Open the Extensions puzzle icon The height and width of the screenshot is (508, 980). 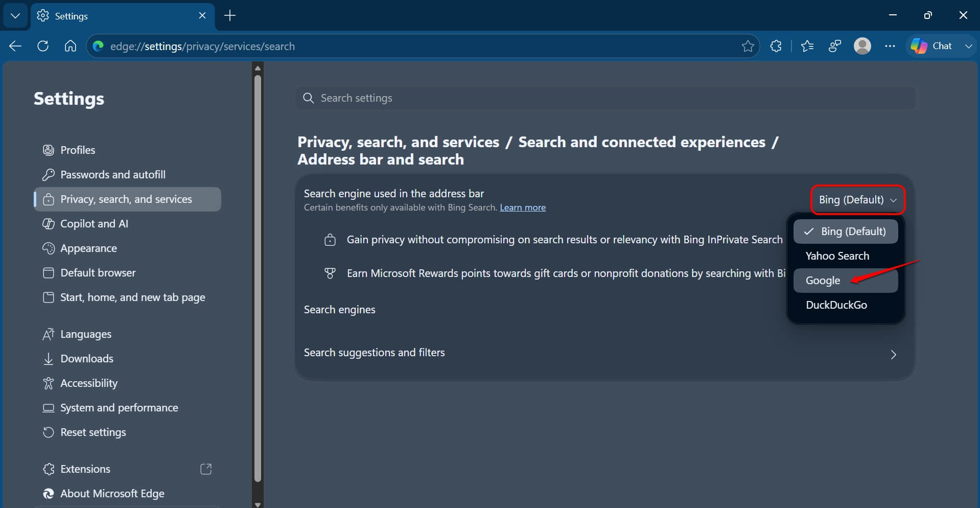776,46
